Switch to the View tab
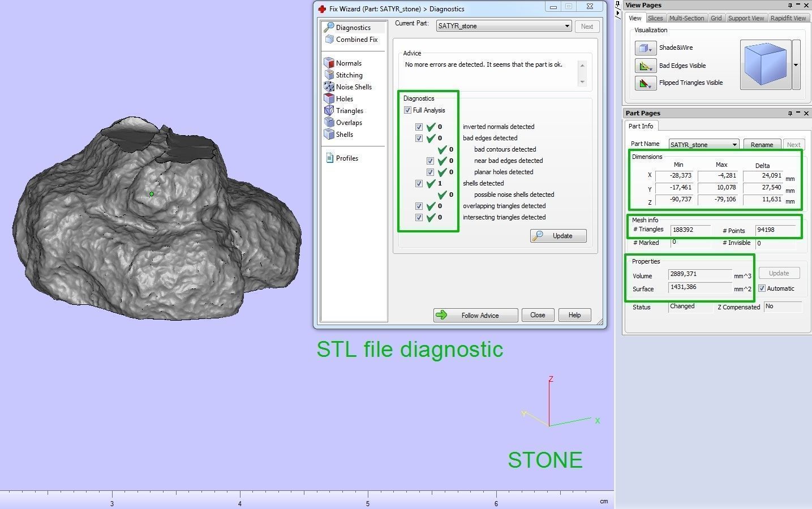The height and width of the screenshot is (509, 812). [635, 18]
